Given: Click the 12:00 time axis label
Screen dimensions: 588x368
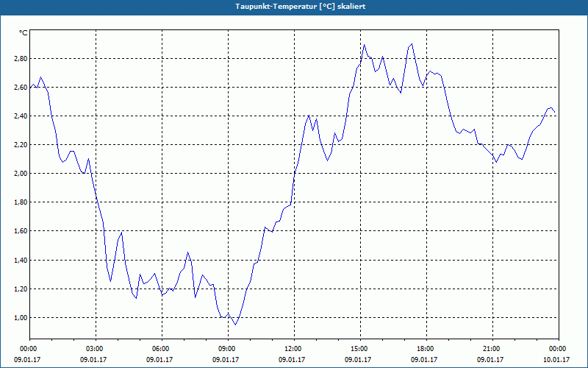Looking at the screenshot, I should 294,349.
